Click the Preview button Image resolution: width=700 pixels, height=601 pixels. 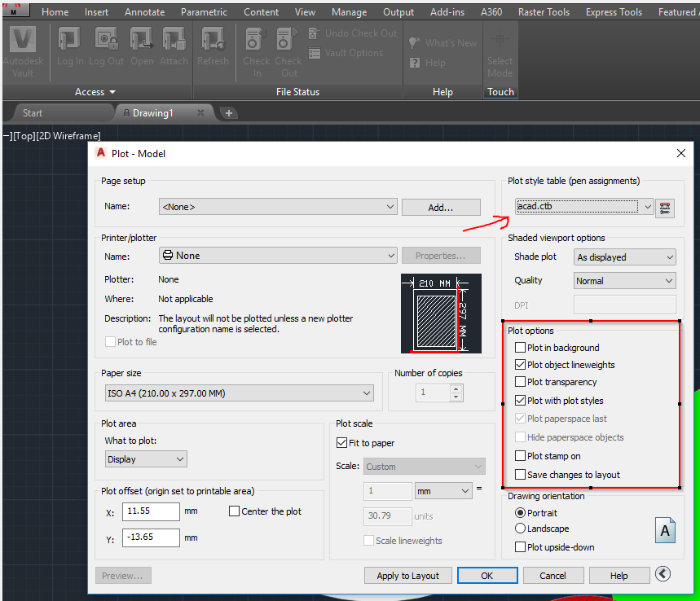[x=122, y=575]
